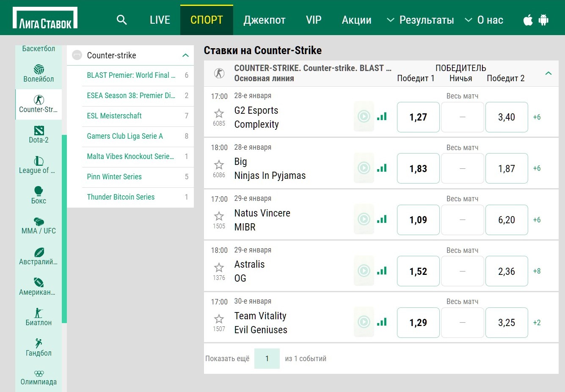This screenshot has height=392, width=565.
Task: Select Гандбол in the sports sidebar
Action: coord(39,348)
